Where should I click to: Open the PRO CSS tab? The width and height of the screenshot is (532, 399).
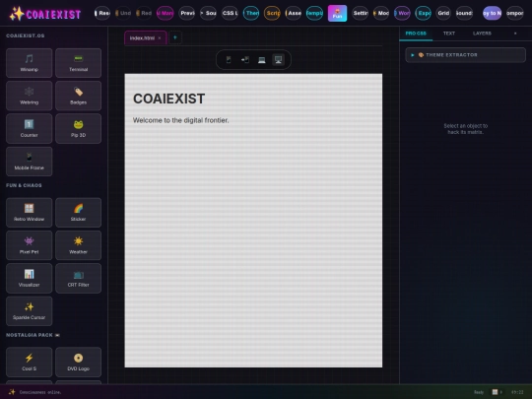[x=416, y=33]
